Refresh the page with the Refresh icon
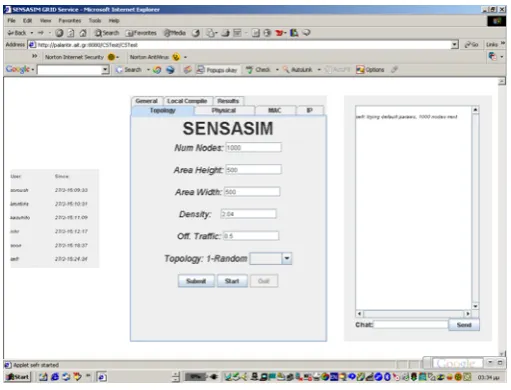 click(71, 33)
